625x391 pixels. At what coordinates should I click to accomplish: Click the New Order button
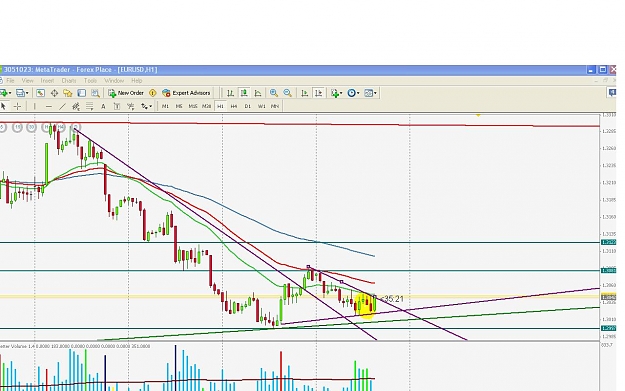126,93
